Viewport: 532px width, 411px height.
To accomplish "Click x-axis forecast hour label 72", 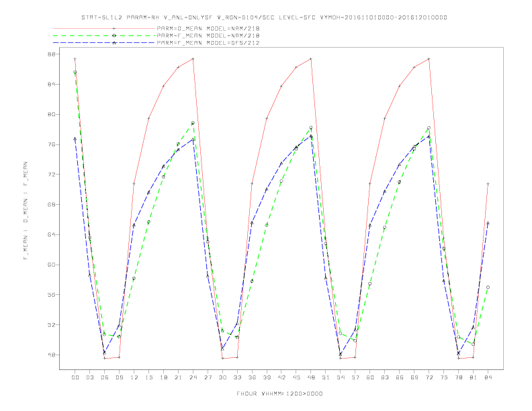I will 429,377.
